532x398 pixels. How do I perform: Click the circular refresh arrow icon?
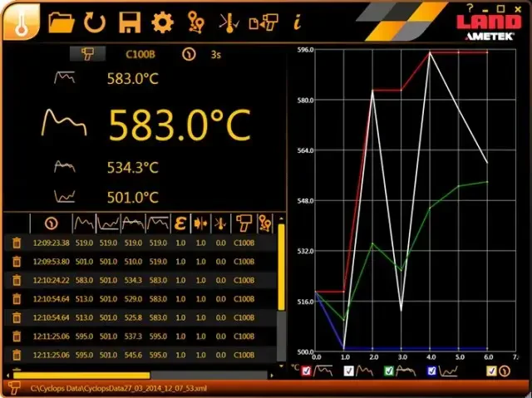tap(95, 22)
